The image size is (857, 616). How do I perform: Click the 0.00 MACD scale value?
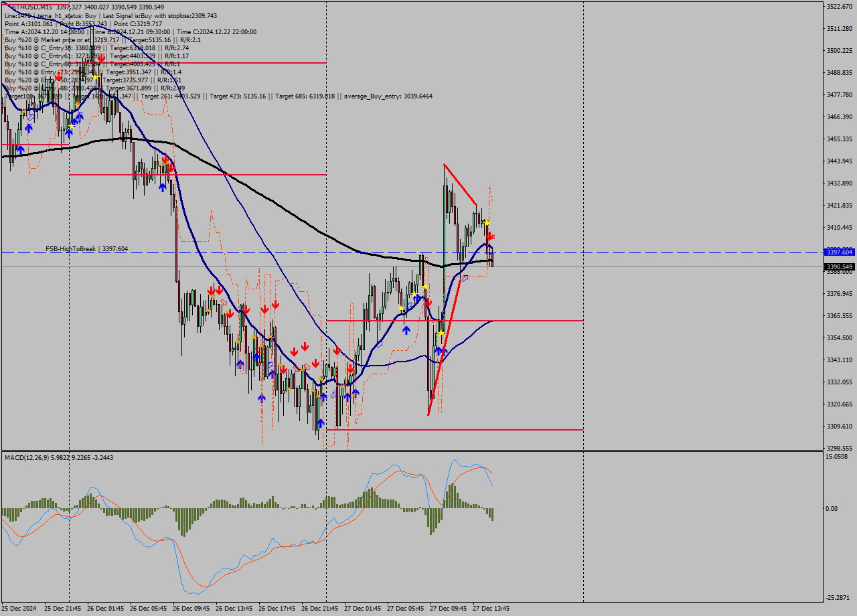coord(831,508)
